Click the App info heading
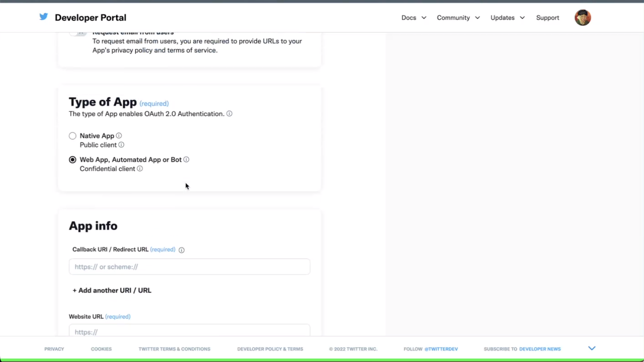This screenshot has width=644, height=362. 93,226
